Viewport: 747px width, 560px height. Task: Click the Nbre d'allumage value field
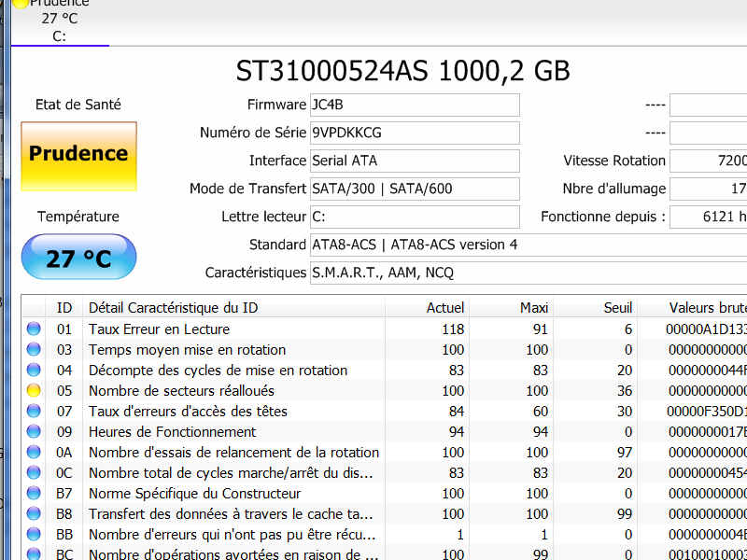[x=709, y=189]
